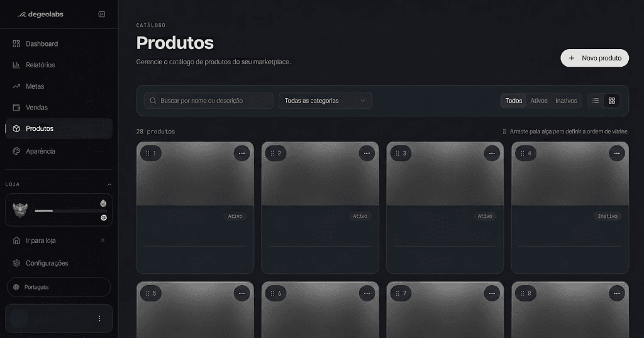The image size is (644, 338).
Task: Click the Ativo badge on product card 3
Action: tap(485, 217)
